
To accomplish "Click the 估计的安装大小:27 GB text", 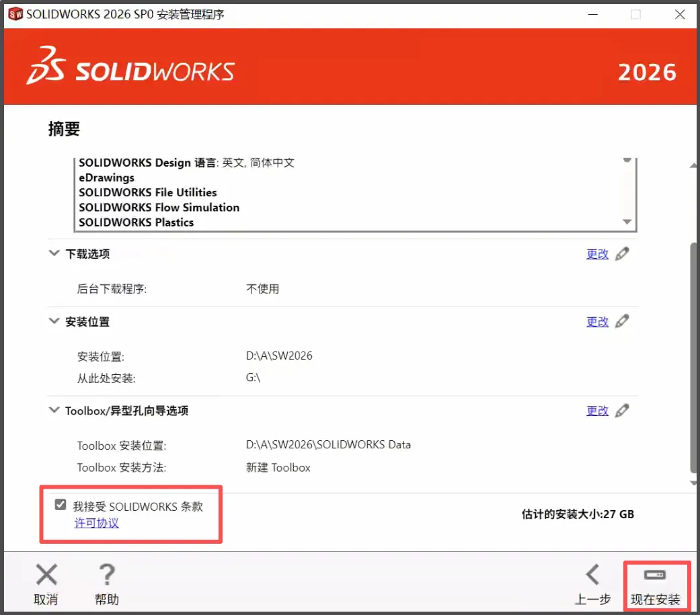I will tap(578, 514).
